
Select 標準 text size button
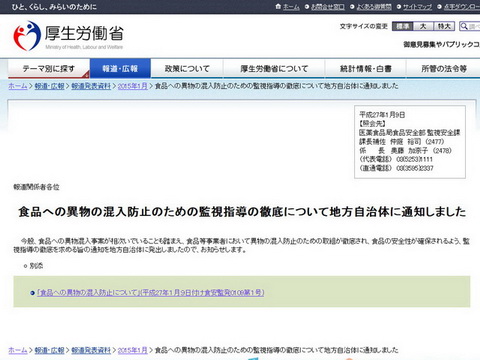[x=403, y=26]
